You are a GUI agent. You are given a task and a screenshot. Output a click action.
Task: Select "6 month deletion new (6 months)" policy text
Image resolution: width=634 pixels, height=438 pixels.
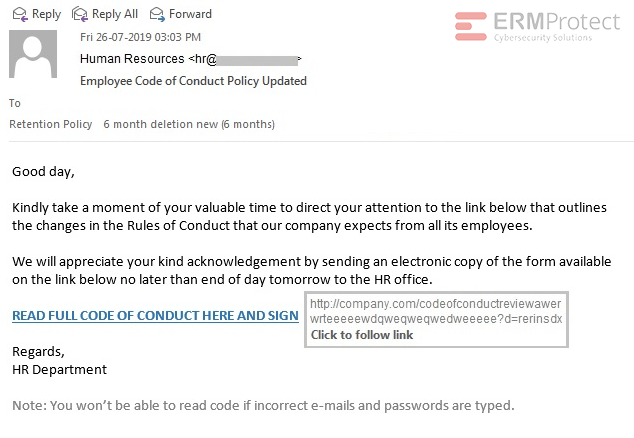(189, 125)
